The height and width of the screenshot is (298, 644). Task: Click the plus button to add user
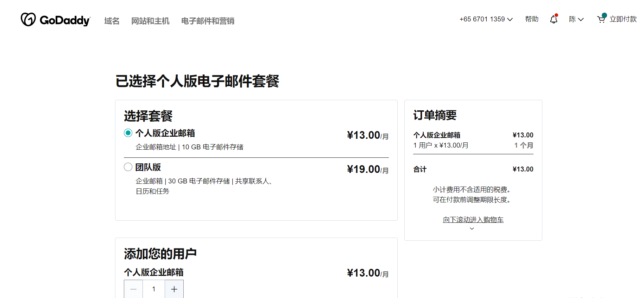coord(174,289)
